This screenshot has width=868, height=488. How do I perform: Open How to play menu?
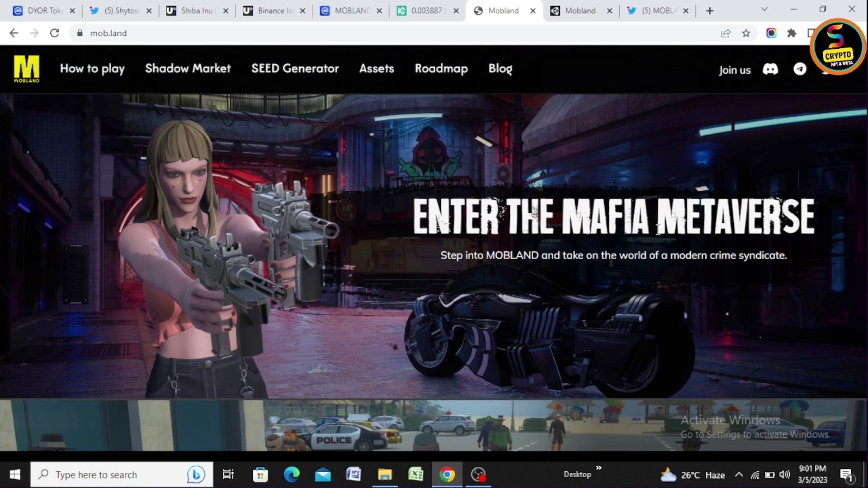point(92,69)
